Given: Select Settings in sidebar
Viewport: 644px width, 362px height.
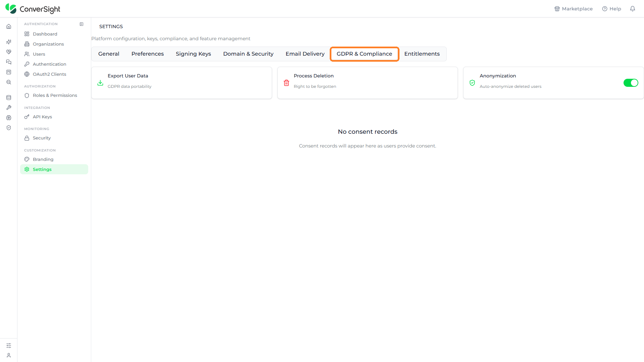Looking at the screenshot, I should 54,169.
